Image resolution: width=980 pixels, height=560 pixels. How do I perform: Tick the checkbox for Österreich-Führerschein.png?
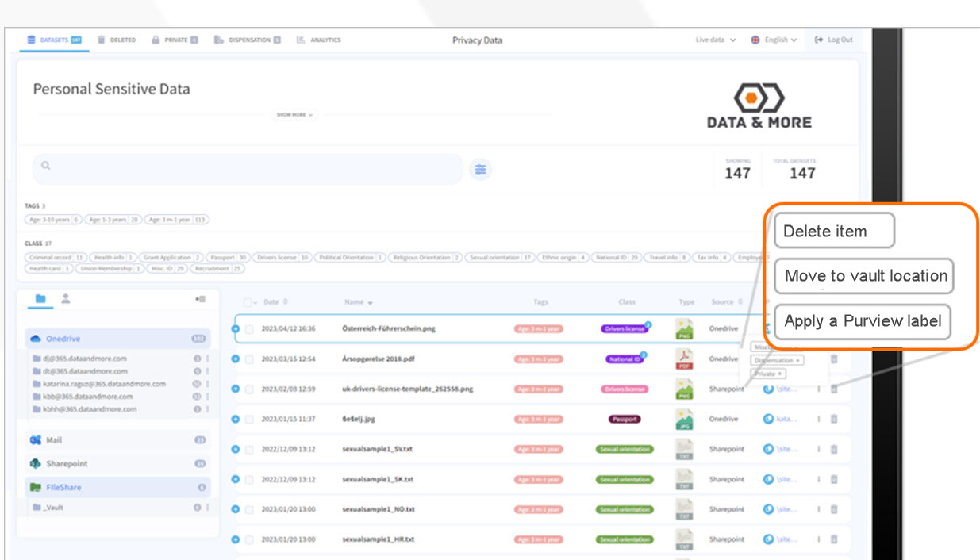pos(249,328)
